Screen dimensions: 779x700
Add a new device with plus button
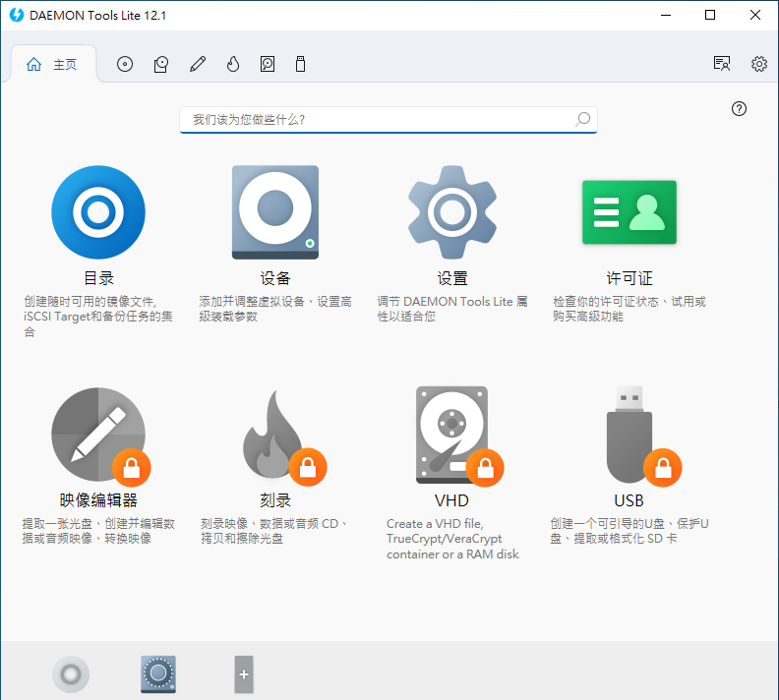[244, 674]
